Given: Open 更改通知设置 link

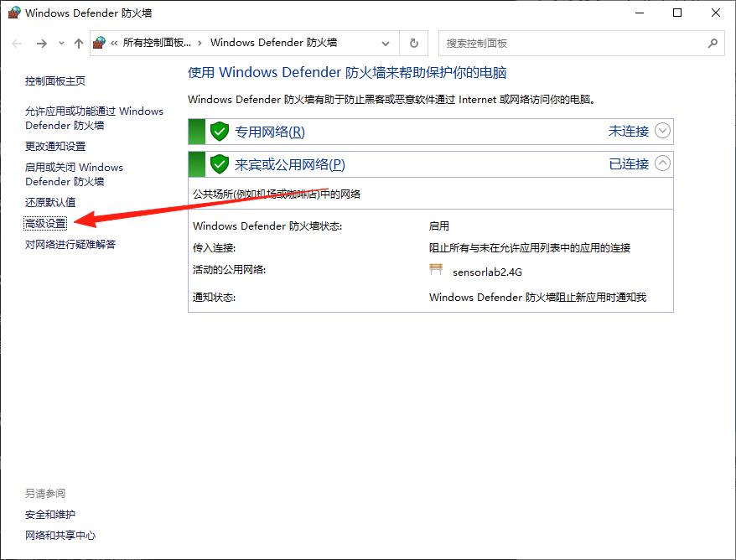Looking at the screenshot, I should tap(55, 147).
